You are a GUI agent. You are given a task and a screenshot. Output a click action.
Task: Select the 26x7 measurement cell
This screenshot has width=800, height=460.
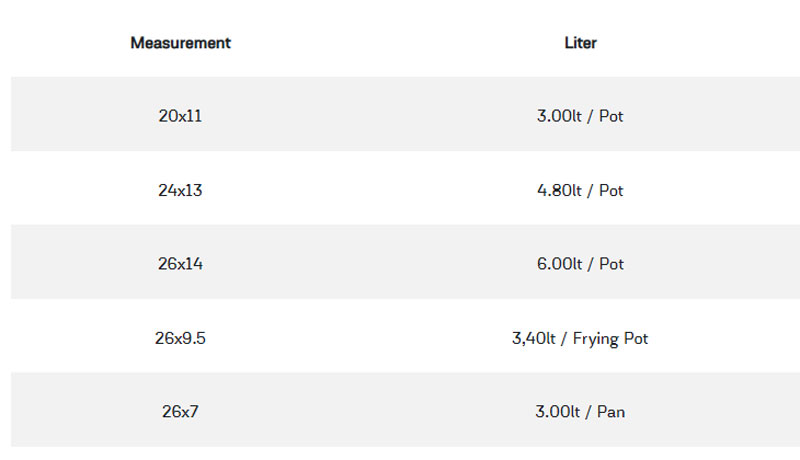point(180,412)
